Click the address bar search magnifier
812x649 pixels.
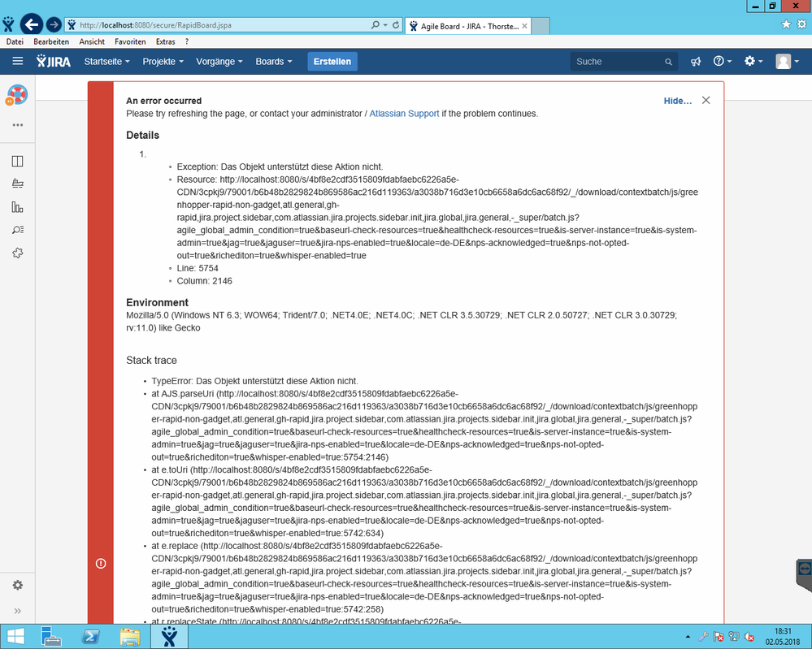pos(375,24)
